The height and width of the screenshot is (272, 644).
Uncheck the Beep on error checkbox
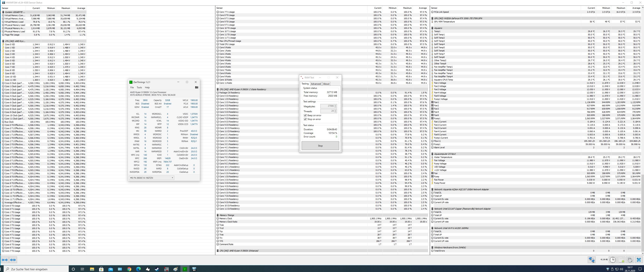[305, 115]
